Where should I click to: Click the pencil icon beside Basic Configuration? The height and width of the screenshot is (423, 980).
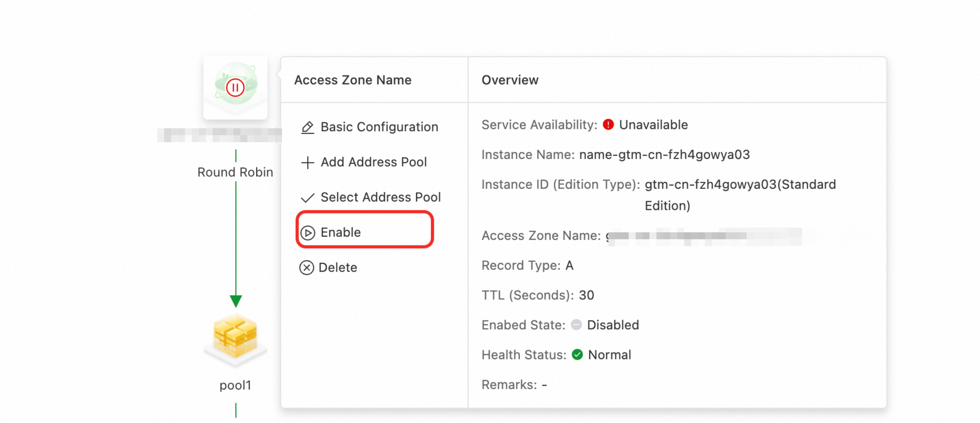(307, 127)
